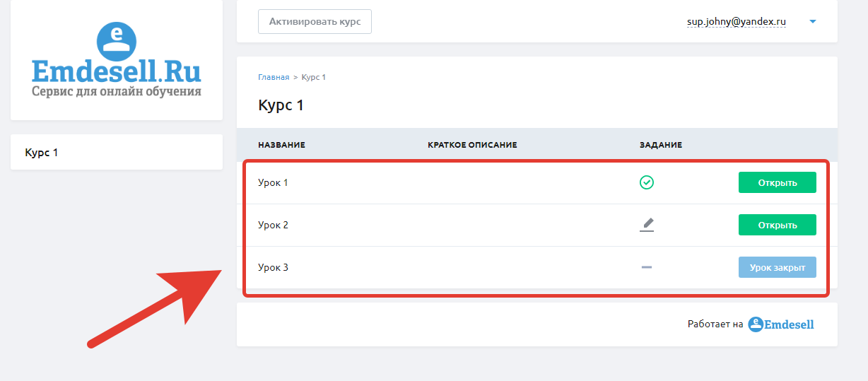Select the Урок 3 row title

click(273, 267)
